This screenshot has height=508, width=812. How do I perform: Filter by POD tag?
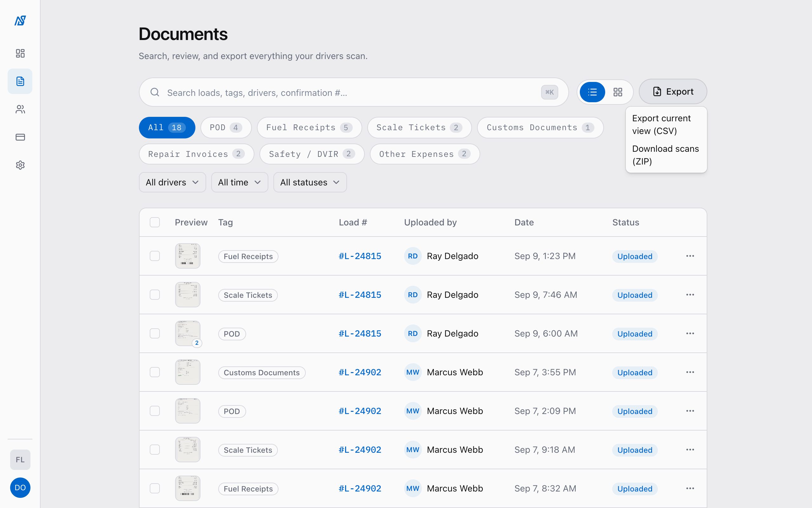coord(226,128)
